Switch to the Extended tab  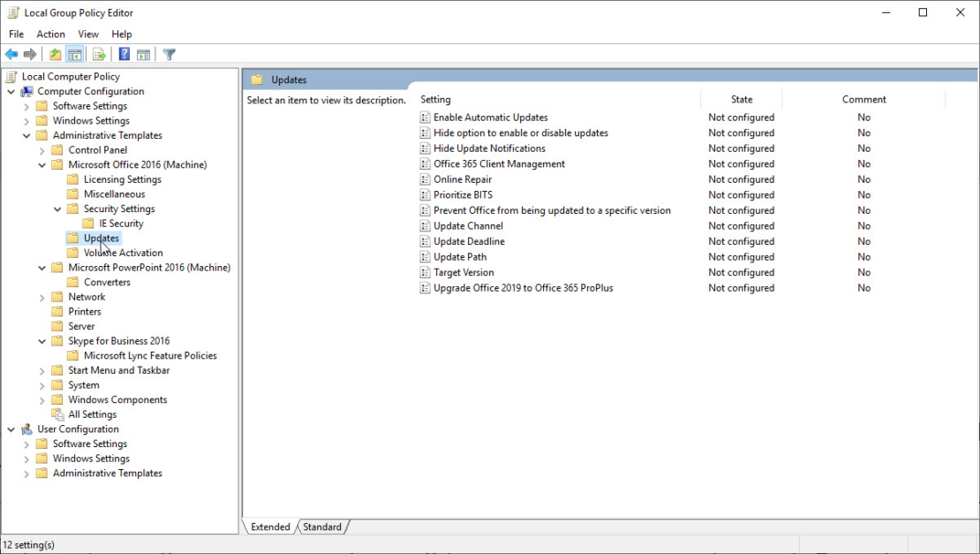[269, 527]
